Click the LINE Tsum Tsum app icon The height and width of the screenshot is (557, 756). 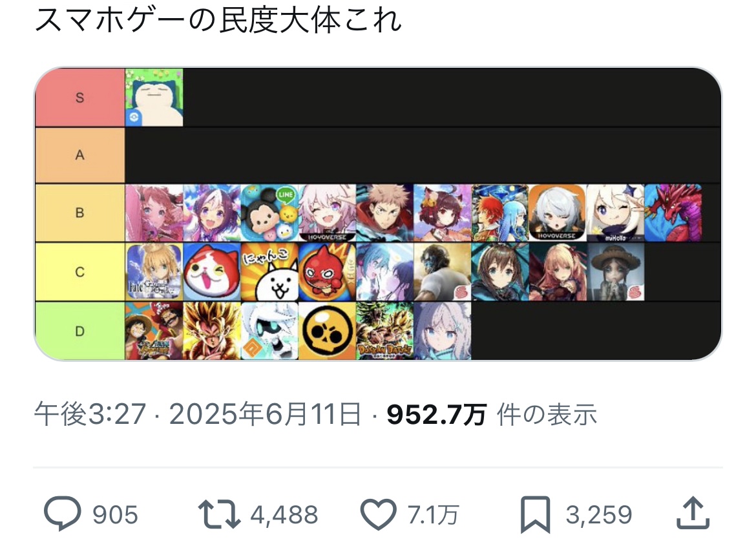click(x=269, y=213)
